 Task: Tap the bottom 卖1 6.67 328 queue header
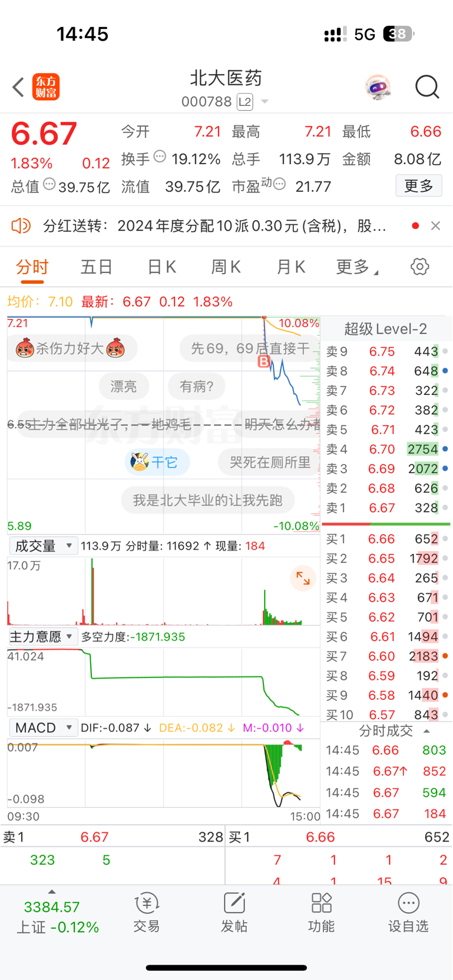pos(113,836)
